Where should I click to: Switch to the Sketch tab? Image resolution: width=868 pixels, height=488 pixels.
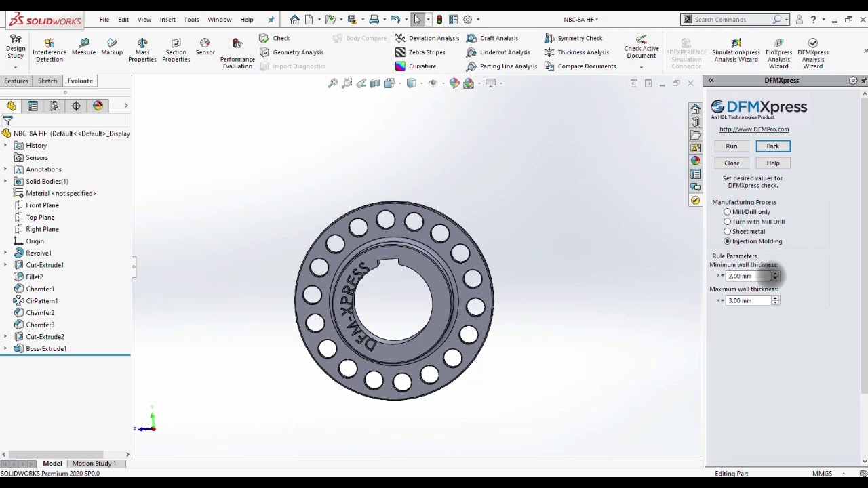[47, 81]
